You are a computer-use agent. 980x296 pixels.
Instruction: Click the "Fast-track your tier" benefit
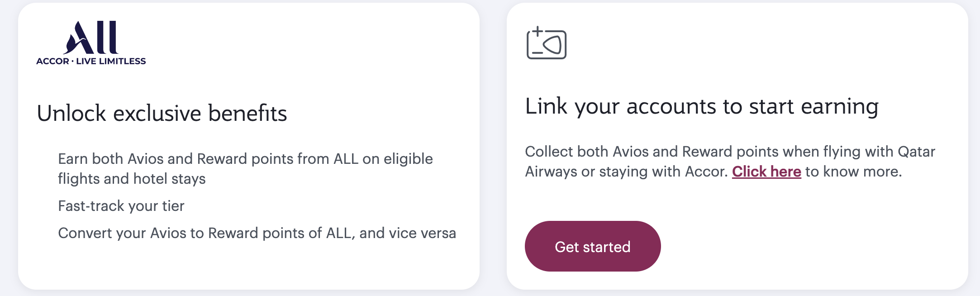121,206
